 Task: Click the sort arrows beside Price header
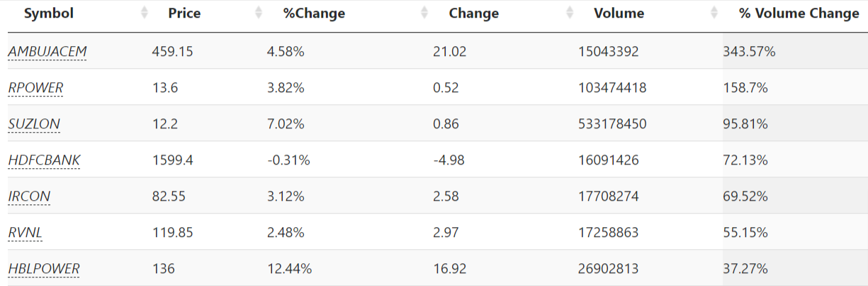click(x=259, y=13)
